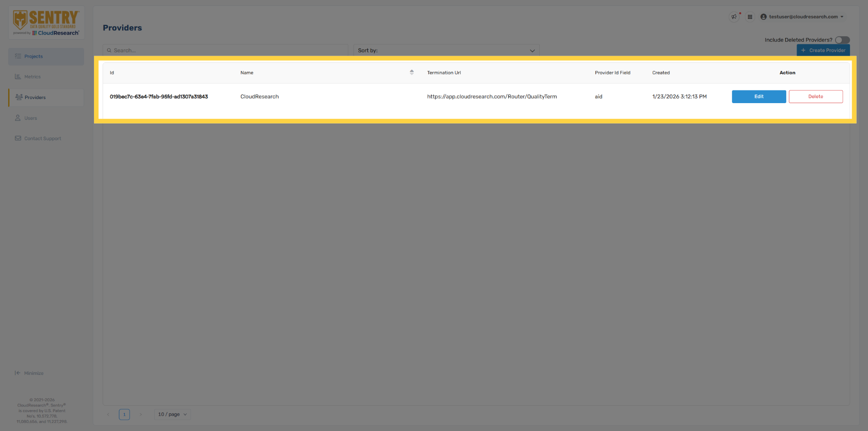Image resolution: width=868 pixels, height=431 pixels.
Task: Open the testuser account dropdown
Action: pos(803,17)
